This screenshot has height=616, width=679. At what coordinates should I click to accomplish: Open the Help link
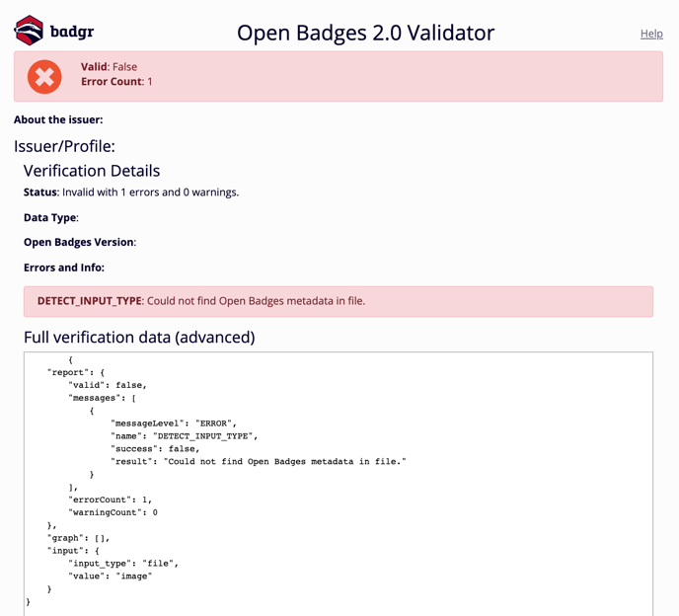(651, 34)
